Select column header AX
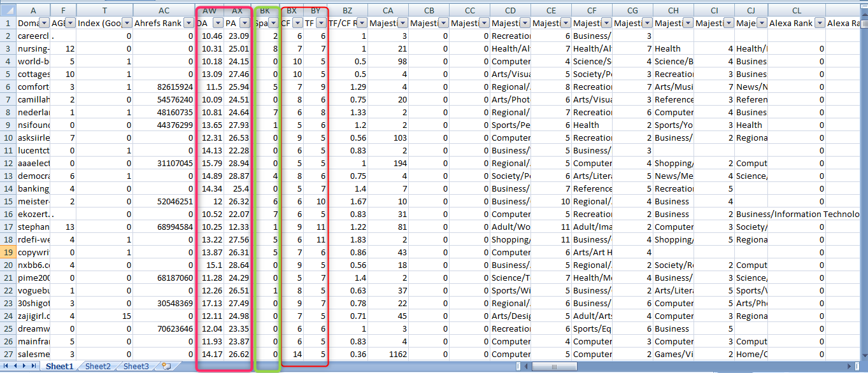This screenshot has width=868, height=373. [238, 10]
